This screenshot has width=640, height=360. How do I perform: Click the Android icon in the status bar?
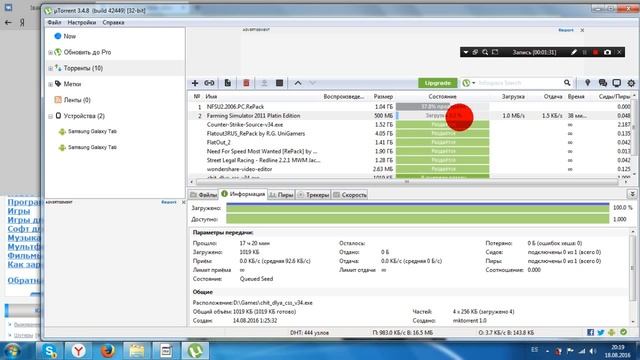611,333
